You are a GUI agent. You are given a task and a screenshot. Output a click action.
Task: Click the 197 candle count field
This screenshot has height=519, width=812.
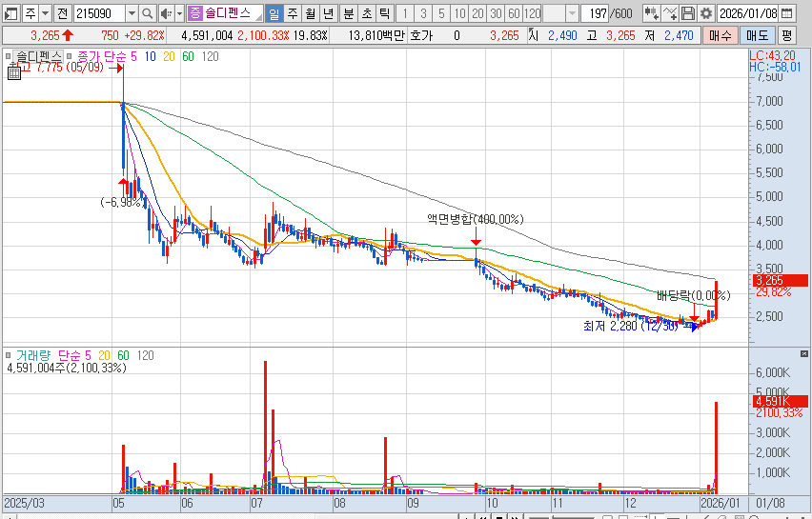pyautogui.click(x=596, y=13)
